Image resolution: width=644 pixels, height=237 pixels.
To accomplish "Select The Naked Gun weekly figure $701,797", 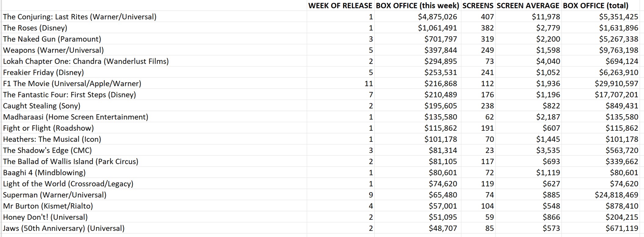I will [x=441, y=39].
